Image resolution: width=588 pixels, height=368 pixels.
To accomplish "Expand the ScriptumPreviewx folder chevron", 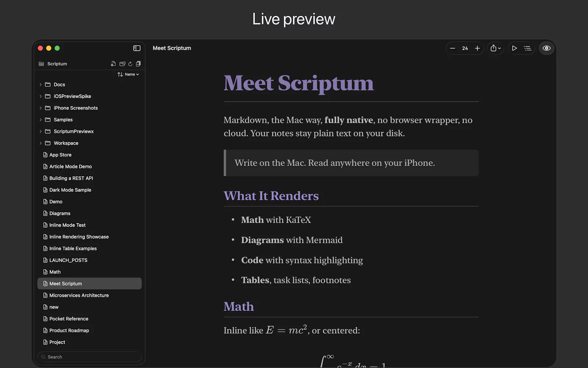I will 40,131.
